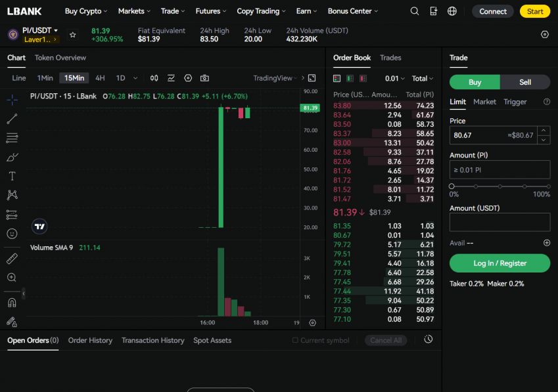Viewport: 558px width, 392px height.
Task: Select the pattern drawing tool
Action: [x=12, y=195]
